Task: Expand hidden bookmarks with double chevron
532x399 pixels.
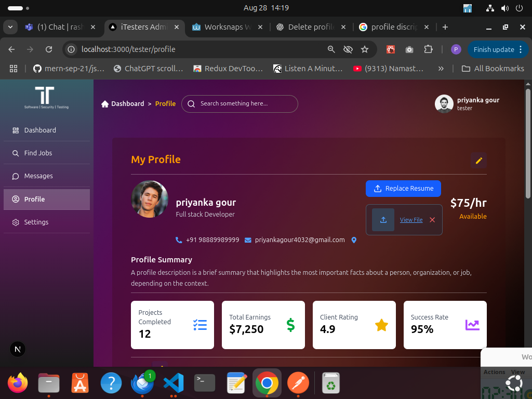Action: [441, 68]
